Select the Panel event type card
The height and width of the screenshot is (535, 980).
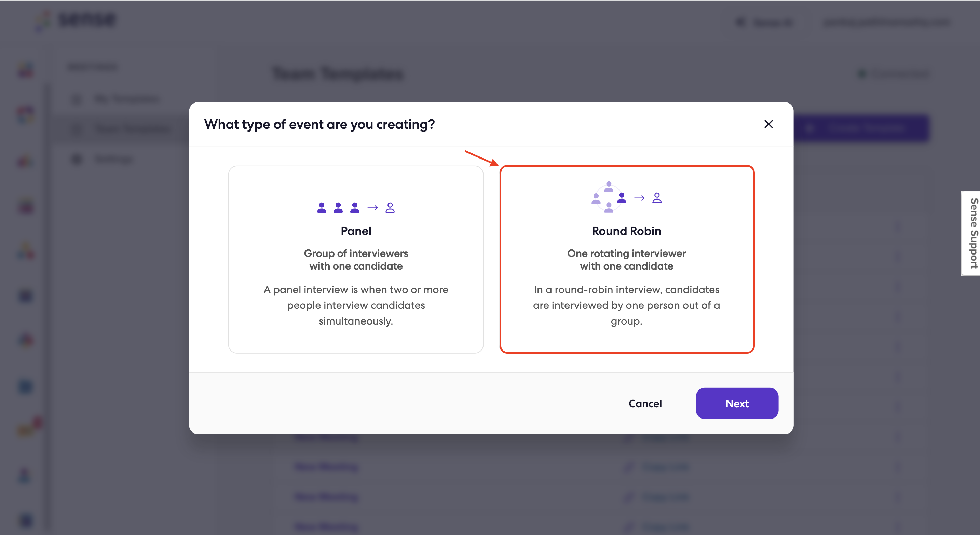point(356,259)
